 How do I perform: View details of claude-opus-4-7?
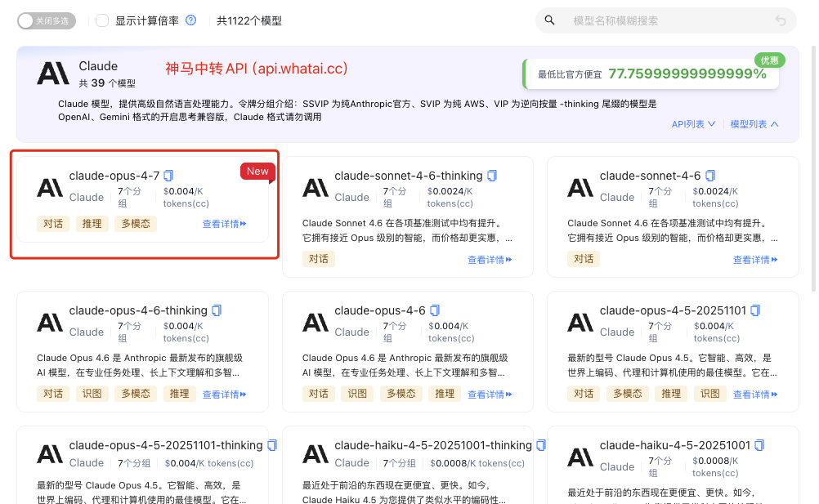tap(224, 224)
